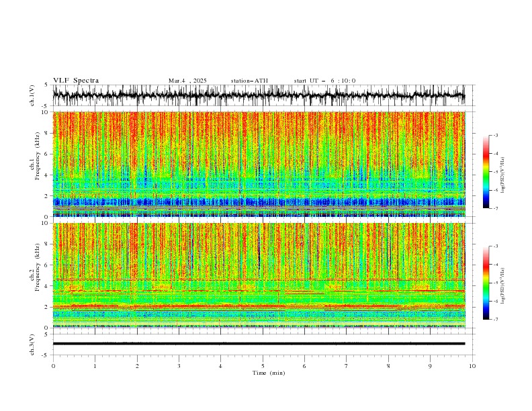Select lower colorbar "log(PSD)(V²/Hz)" label
The width and height of the screenshot is (532, 411).
(x=502, y=286)
